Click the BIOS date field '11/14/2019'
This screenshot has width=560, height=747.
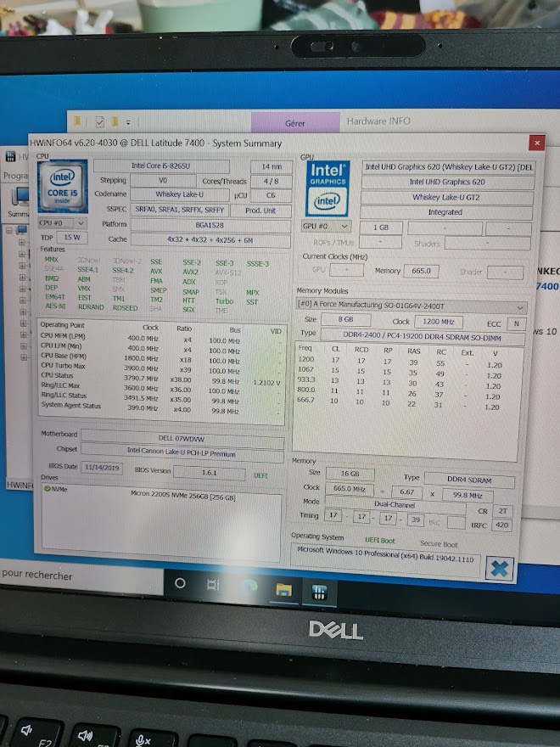coord(102,468)
